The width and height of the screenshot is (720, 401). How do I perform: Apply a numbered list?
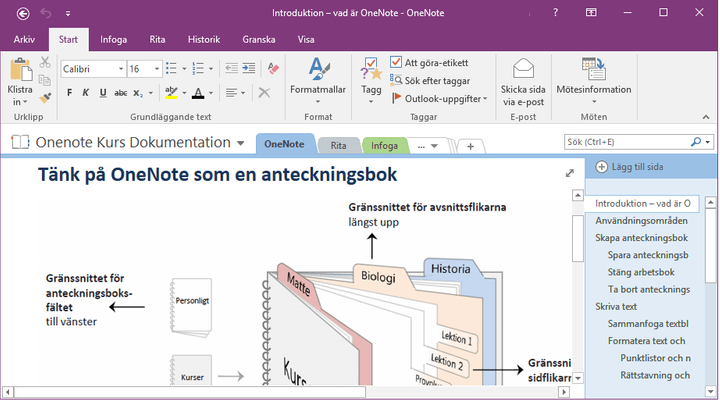pyautogui.click(x=198, y=68)
